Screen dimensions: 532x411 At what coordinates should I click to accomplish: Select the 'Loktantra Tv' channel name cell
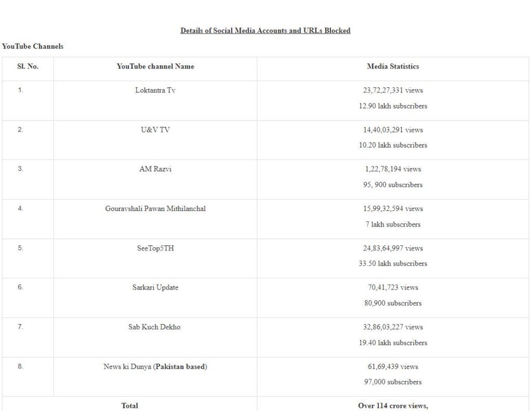(155, 90)
